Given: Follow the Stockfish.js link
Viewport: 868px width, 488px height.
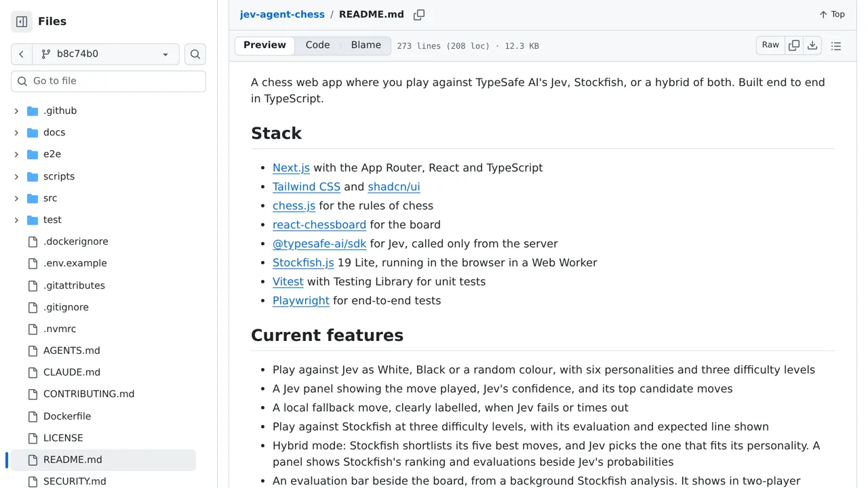Looking at the screenshot, I should (303, 263).
